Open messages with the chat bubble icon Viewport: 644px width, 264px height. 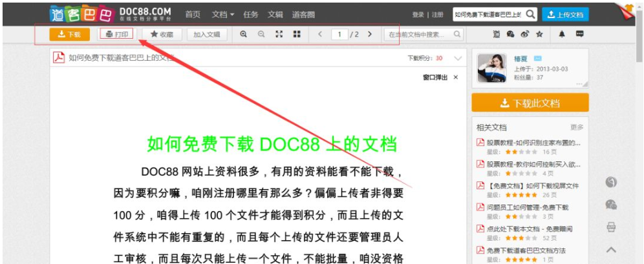[x=579, y=34]
